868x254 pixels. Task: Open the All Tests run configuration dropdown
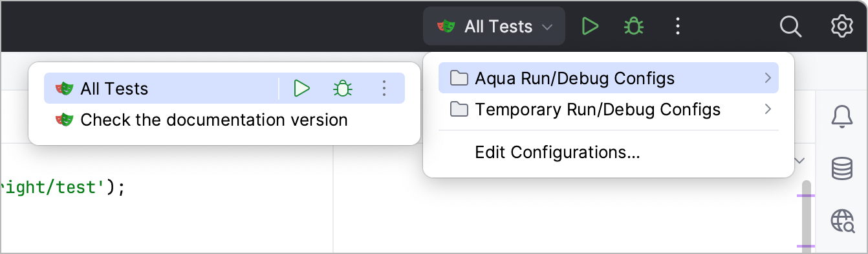(494, 26)
